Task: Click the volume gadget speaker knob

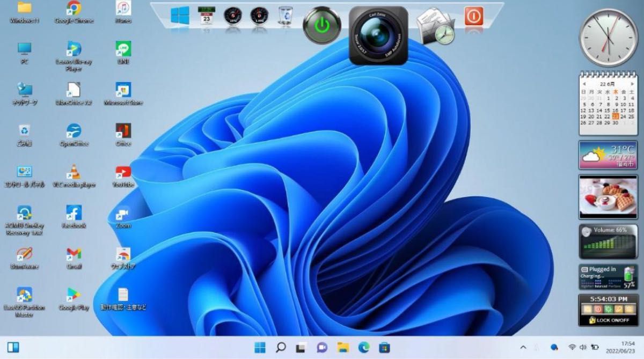Action: (587, 231)
